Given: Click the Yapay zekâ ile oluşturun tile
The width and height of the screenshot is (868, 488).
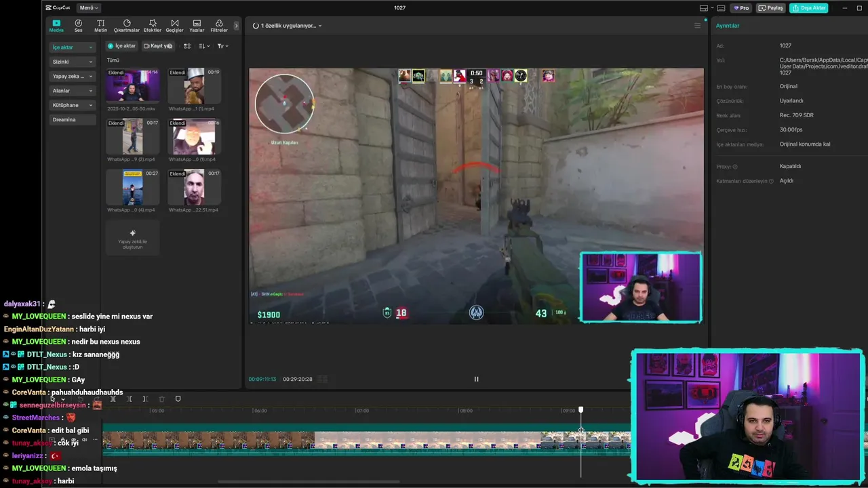Looking at the screenshot, I should click(x=132, y=238).
